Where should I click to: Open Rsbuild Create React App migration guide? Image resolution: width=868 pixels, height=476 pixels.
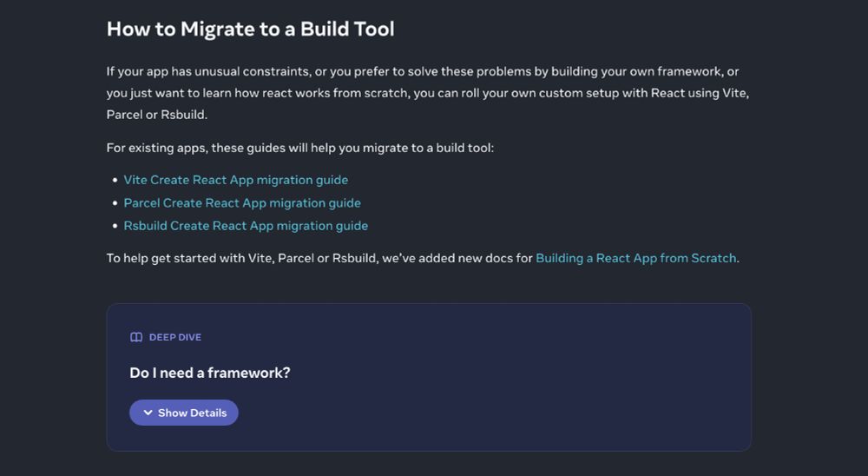[246, 226]
